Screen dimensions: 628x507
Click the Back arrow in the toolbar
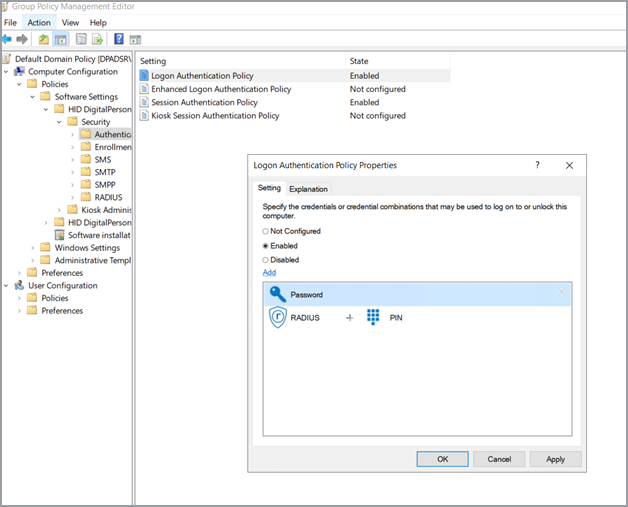pos(8,40)
